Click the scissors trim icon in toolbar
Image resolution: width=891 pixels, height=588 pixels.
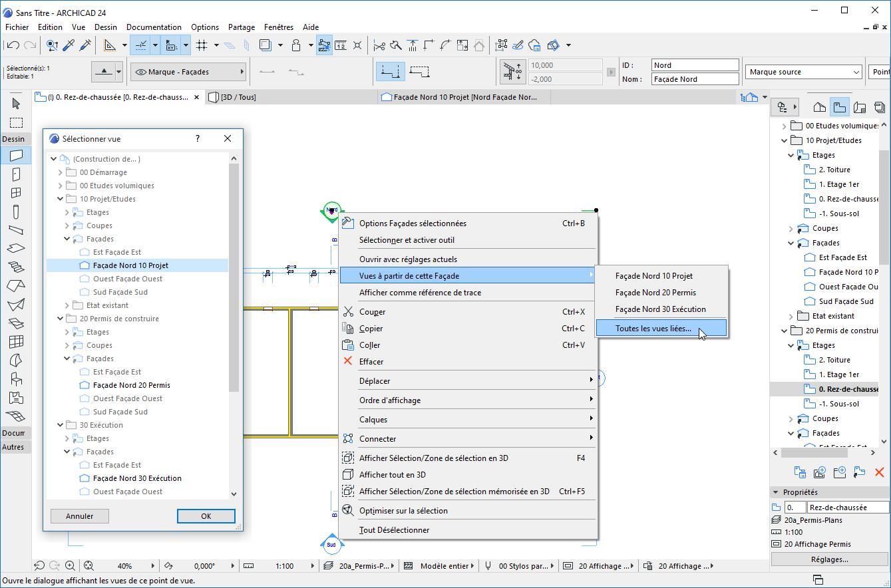coord(379,45)
